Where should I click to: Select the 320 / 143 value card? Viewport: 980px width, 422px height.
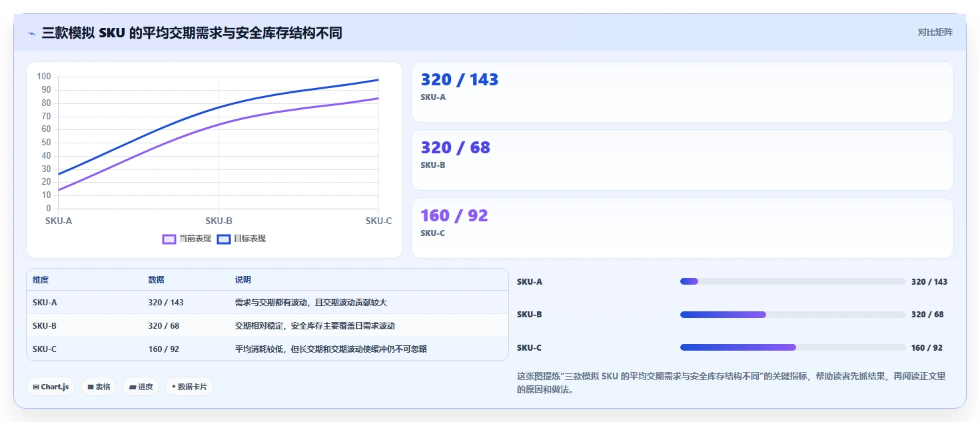pos(682,92)
